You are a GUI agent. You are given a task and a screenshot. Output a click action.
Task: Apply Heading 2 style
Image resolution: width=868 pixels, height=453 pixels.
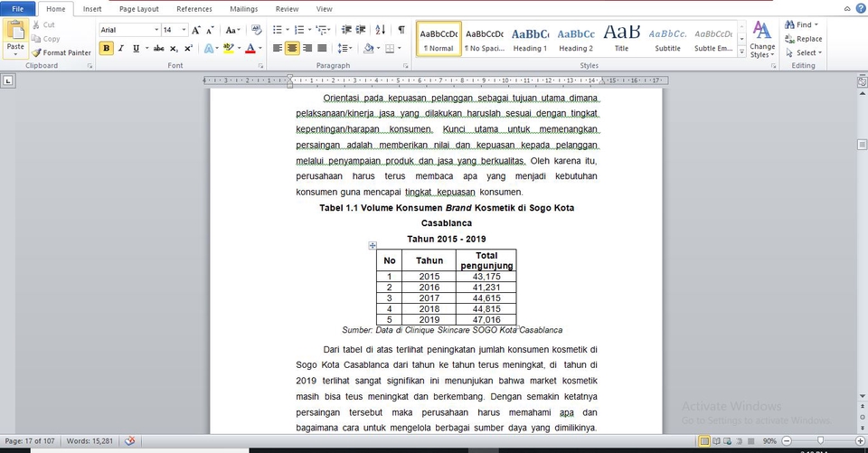coord(576,39)
